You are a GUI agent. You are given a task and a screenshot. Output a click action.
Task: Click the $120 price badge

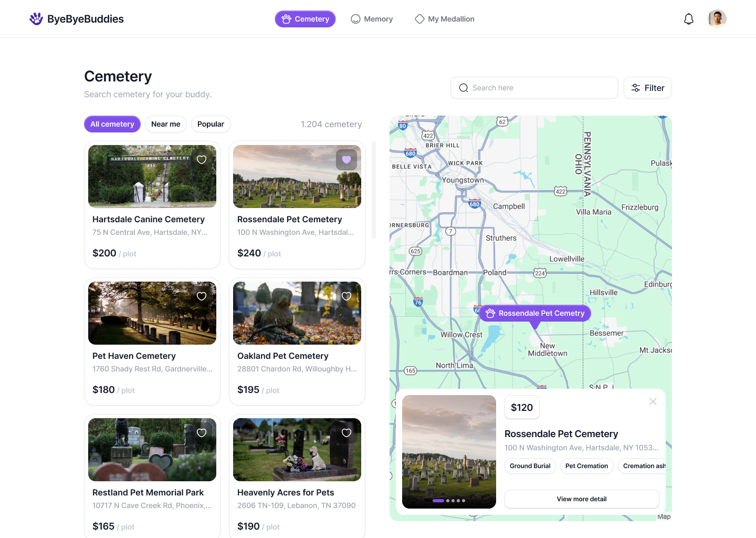click(x=522, y=408)
